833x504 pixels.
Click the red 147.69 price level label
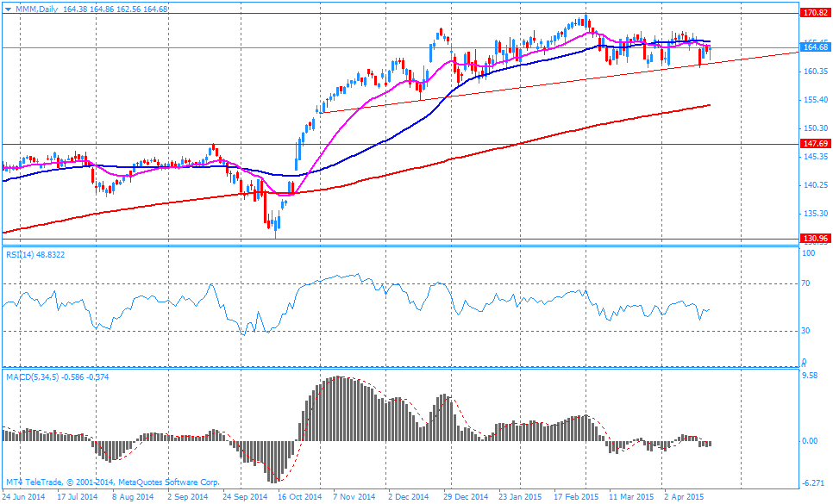coord(816,144)
